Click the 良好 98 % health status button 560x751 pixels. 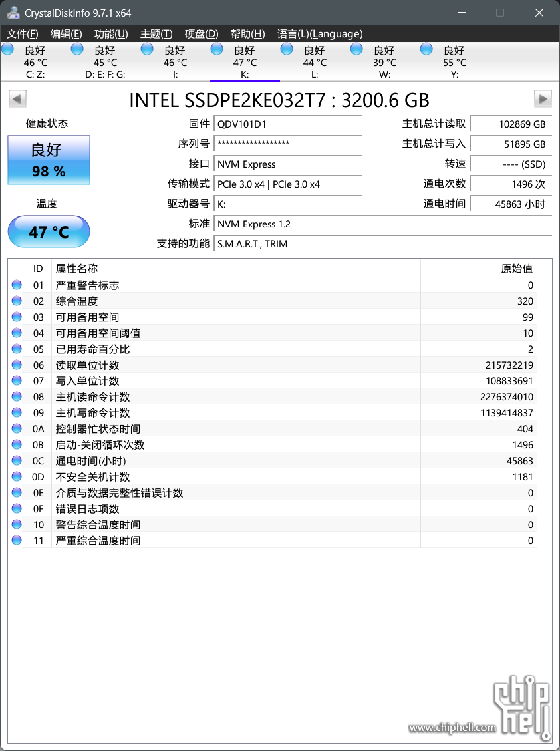coord(49,160)
